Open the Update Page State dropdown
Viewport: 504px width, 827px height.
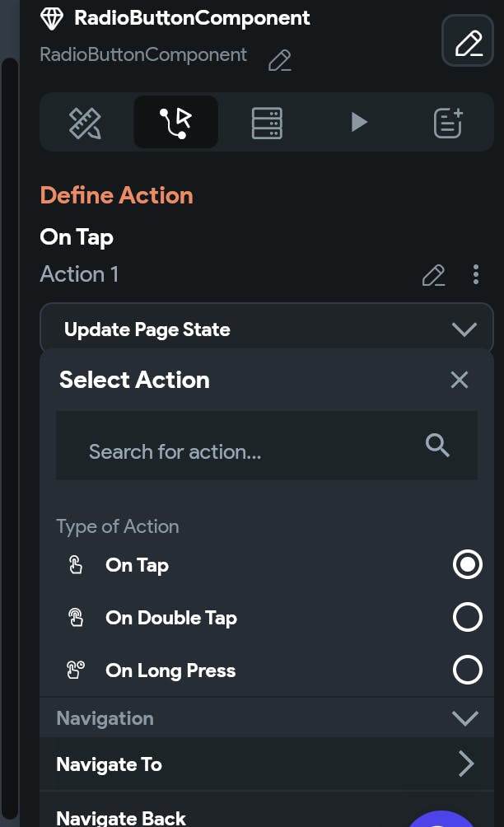coord(266,329)
